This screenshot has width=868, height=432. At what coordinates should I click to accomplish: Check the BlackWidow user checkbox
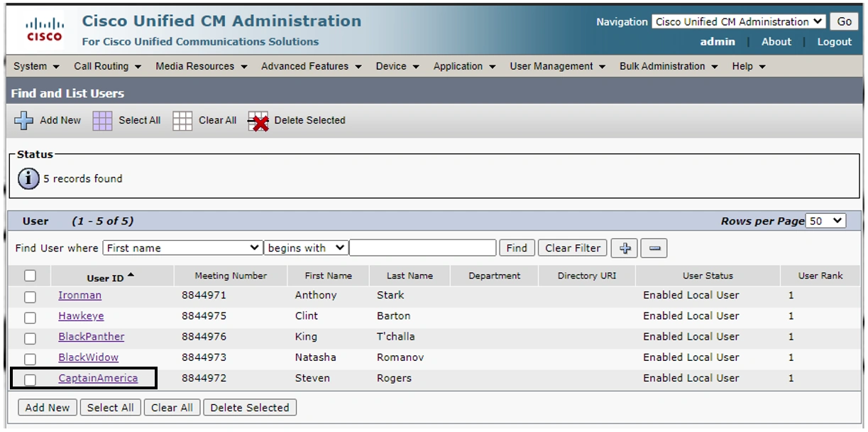pyautogui.click(x=30, y=358)
